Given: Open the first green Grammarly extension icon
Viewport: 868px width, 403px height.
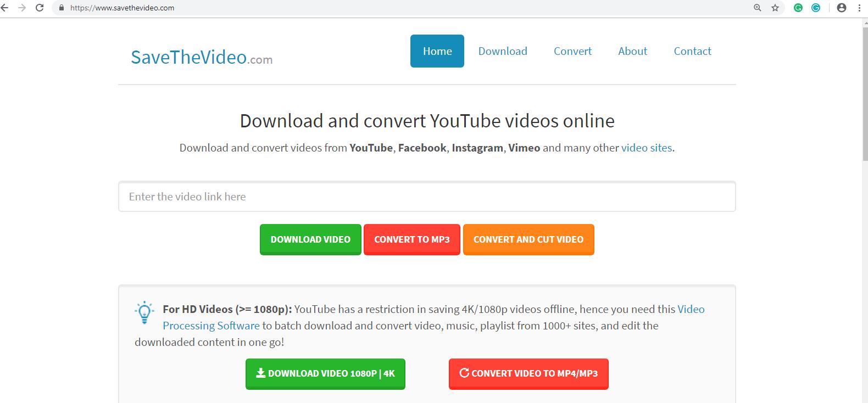Looking at the screenshot, I should [x=798, y=8].
